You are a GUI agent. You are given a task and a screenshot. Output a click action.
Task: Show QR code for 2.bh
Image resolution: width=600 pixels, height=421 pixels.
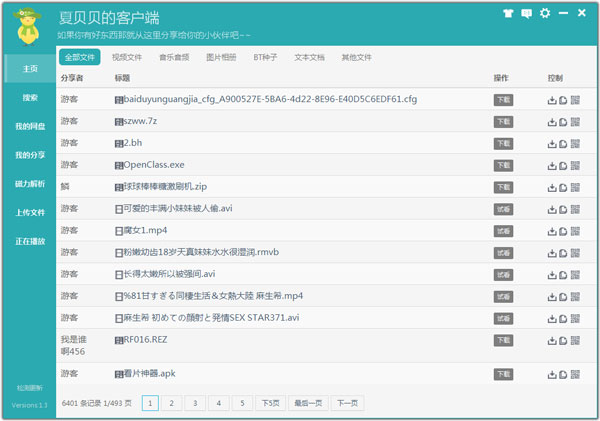pos(575,144)
